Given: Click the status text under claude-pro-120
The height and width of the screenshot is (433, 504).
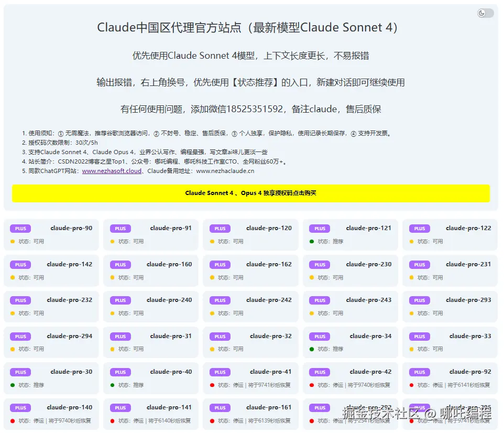Looking at the screenshot, I should [231, 242].
